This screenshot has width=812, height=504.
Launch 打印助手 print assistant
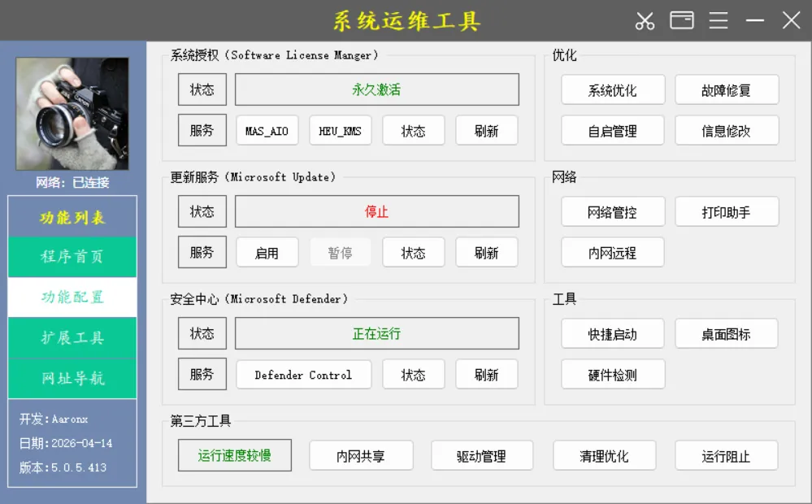click(727, 211)
